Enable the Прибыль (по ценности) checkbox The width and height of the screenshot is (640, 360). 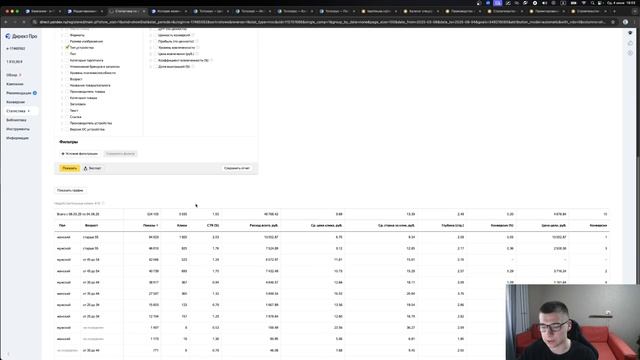tap(155, 41)
